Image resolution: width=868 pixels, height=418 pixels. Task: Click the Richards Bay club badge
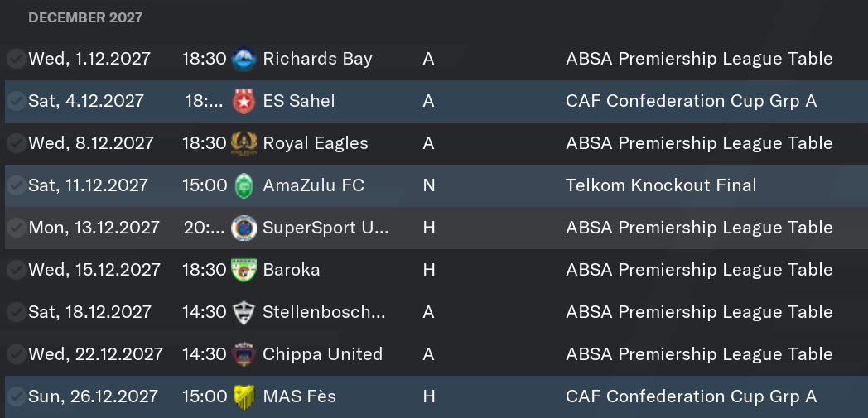click(x=244, y=59)
